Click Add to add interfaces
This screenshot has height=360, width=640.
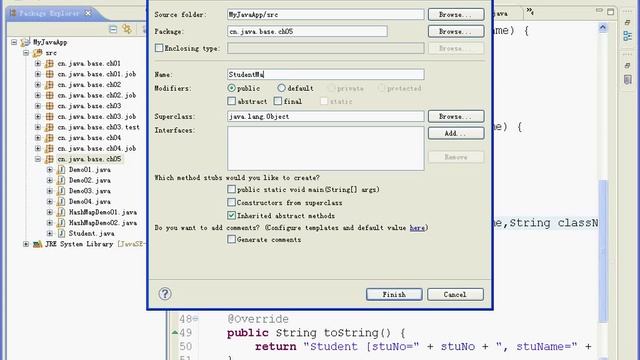click(456, 133)
